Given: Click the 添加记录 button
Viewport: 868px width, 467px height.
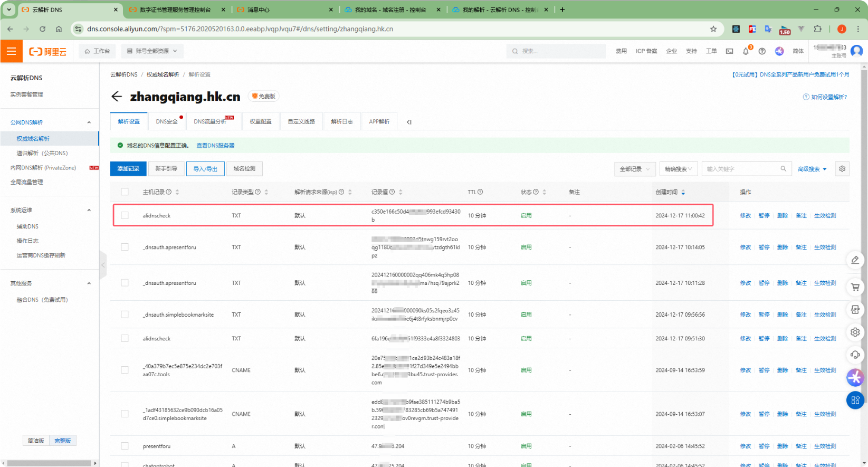Looking at the screenshot, I should click(128, 169).
